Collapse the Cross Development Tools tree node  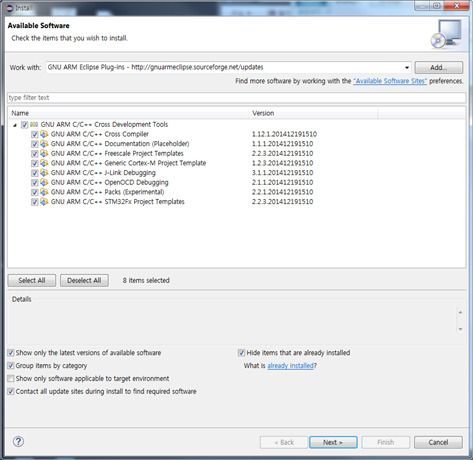point(15,125)
